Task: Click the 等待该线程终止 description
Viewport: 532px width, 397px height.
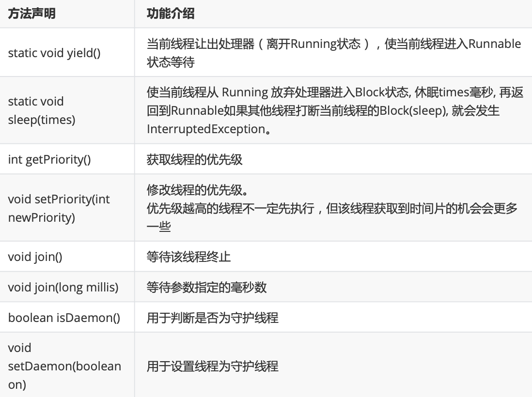Action: click(x=188, y=257)
